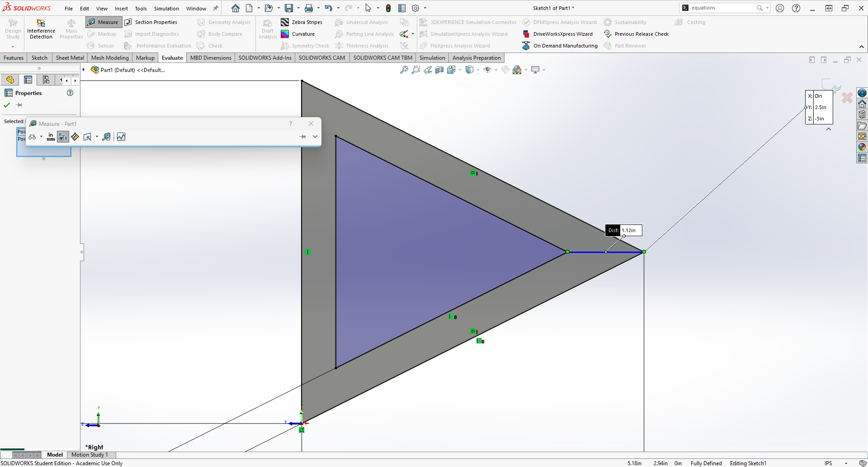868x467 pixels.
Task: Click the Select cursor tool
Action: point(368,8)
